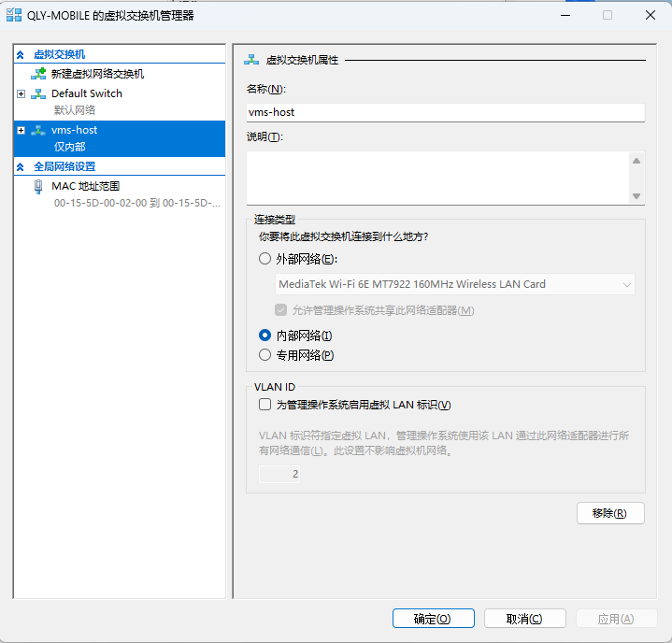Select Default Switch in the list
This screenshot has width=672, height=643.
(87, 93)
